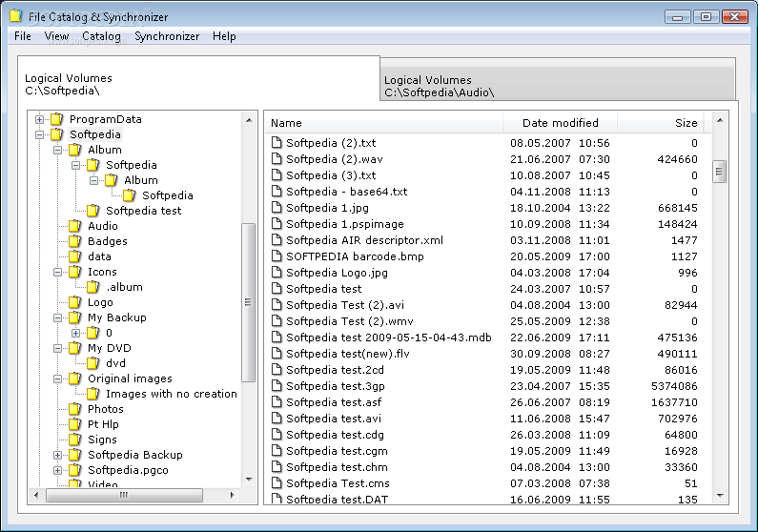Viewport: 758px width, 532px height.
Task: Select the Images with no creation folder
Action: [171, 394]
